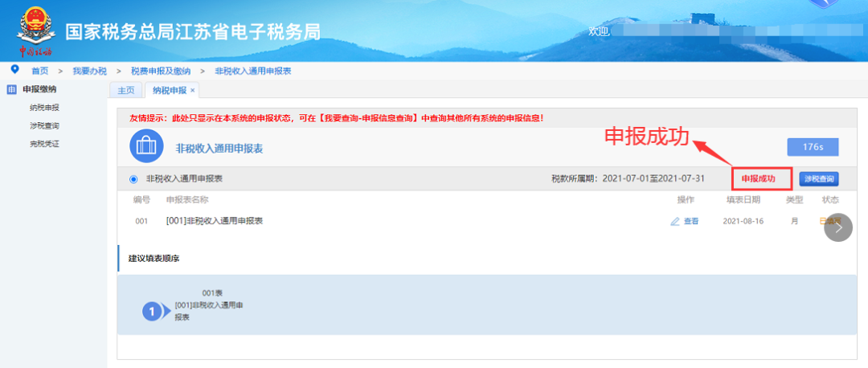The image size is (868, 368).
Task: Click the 月 type cell
Action: (x=794, y=221)
